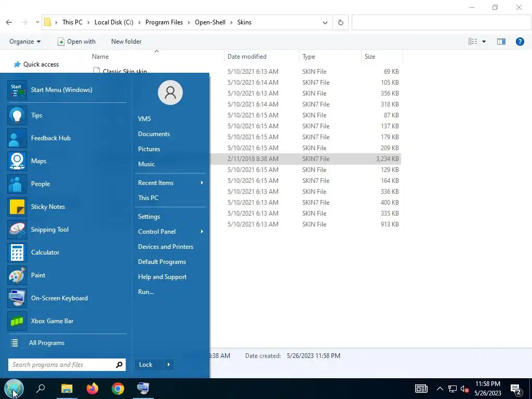
Task: Click the Open with button
Action: [x=77, y=42]
